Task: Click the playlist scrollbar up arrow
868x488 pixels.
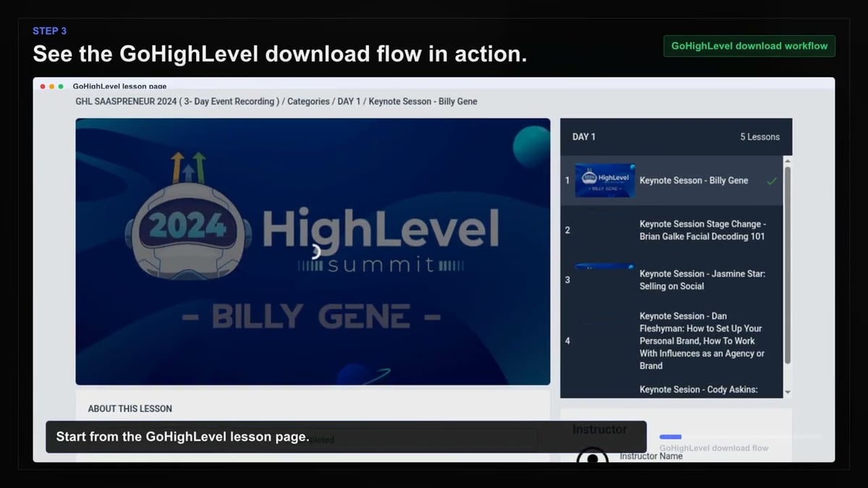Action: click(788, 160)
